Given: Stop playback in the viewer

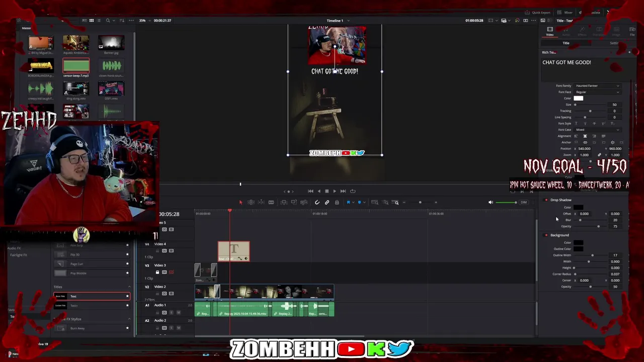Looking at the screenshot, I should (327, 191).
